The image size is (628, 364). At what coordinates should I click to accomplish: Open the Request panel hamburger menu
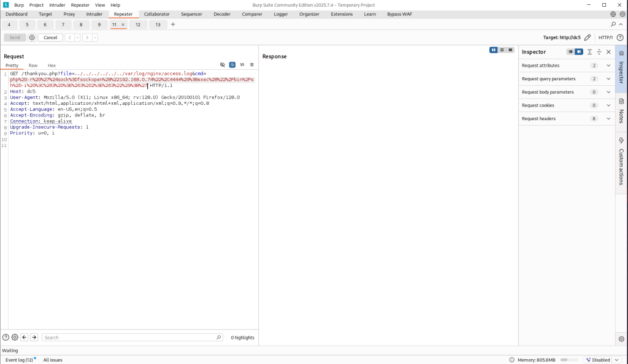tap(251, 65)
